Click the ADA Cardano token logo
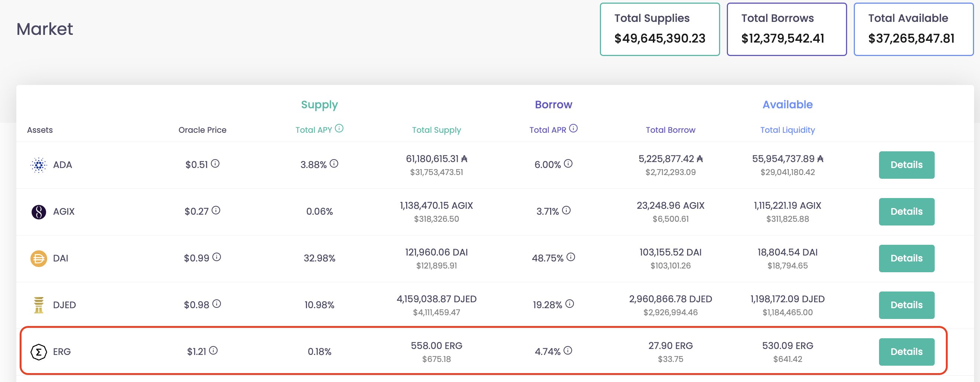 point(39,165)
